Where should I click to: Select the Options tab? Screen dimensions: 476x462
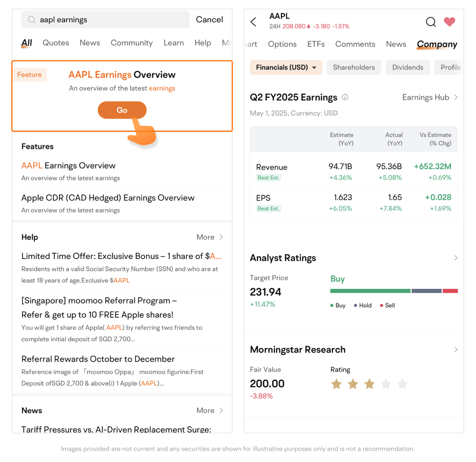[x=282, y=44]
